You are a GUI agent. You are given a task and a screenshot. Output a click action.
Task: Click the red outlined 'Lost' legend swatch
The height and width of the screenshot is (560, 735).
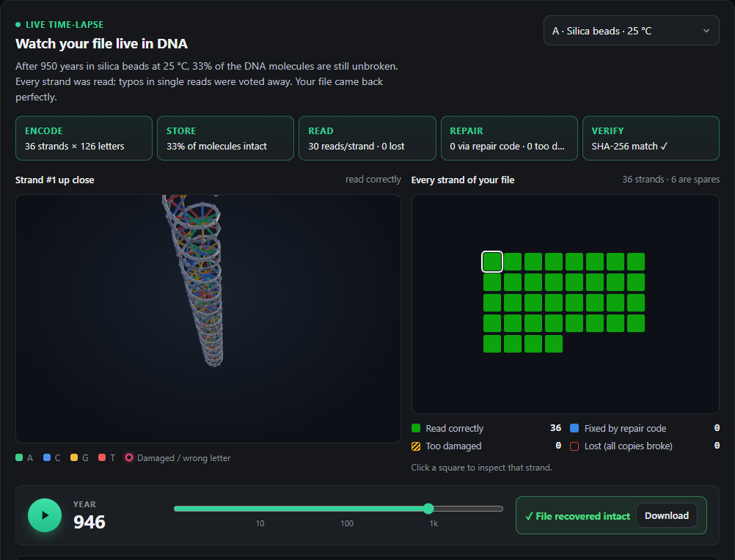tap(574, 446)
